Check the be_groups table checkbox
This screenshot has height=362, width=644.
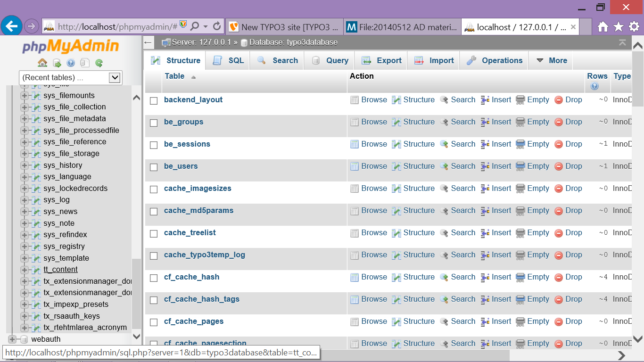(154, 123)
